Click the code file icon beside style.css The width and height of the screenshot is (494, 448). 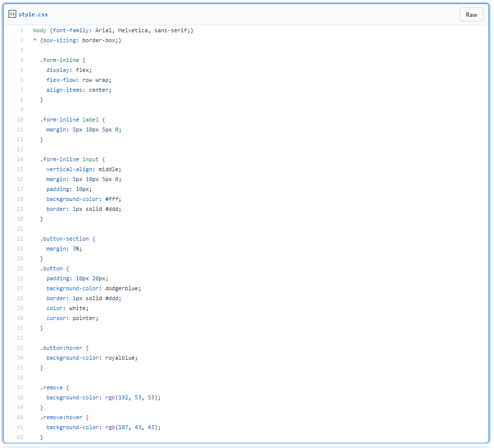pyautogui.click(x=12, y=14)
